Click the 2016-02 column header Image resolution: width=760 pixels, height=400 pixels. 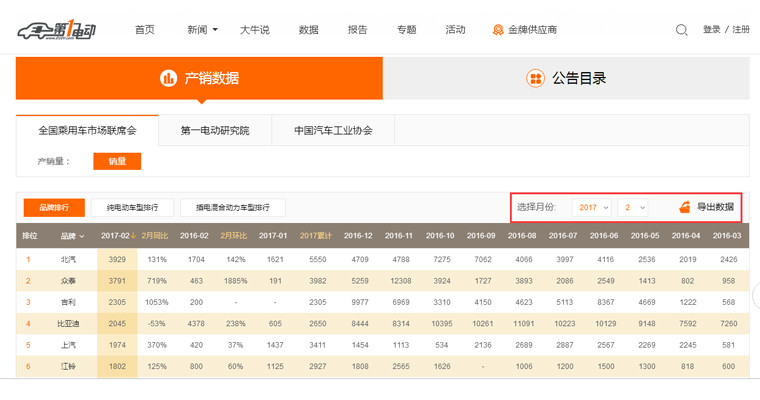[x=194, y=236]
